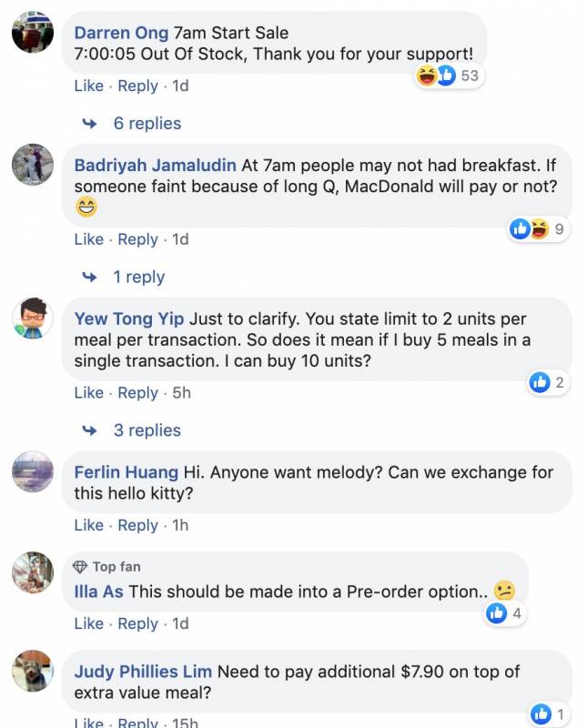
Task: Open Badriyah Jamaludin's profile picture
Action: [x=33, y=165]
